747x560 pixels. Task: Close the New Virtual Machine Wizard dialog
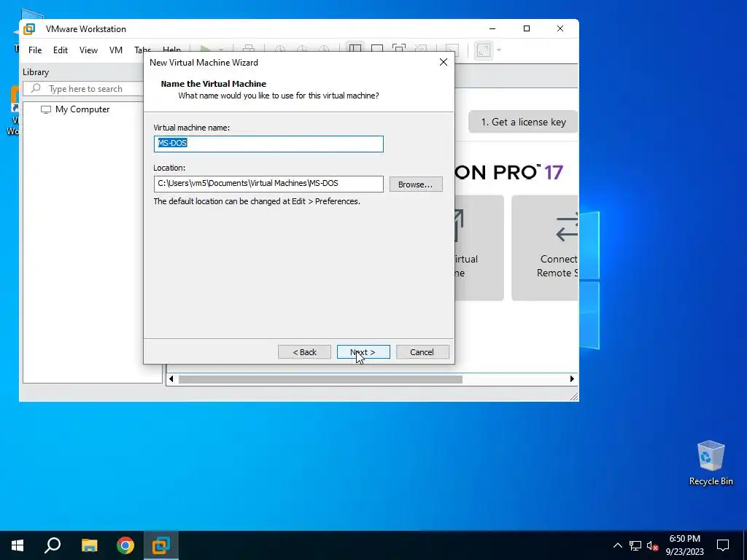pos(443,63)
